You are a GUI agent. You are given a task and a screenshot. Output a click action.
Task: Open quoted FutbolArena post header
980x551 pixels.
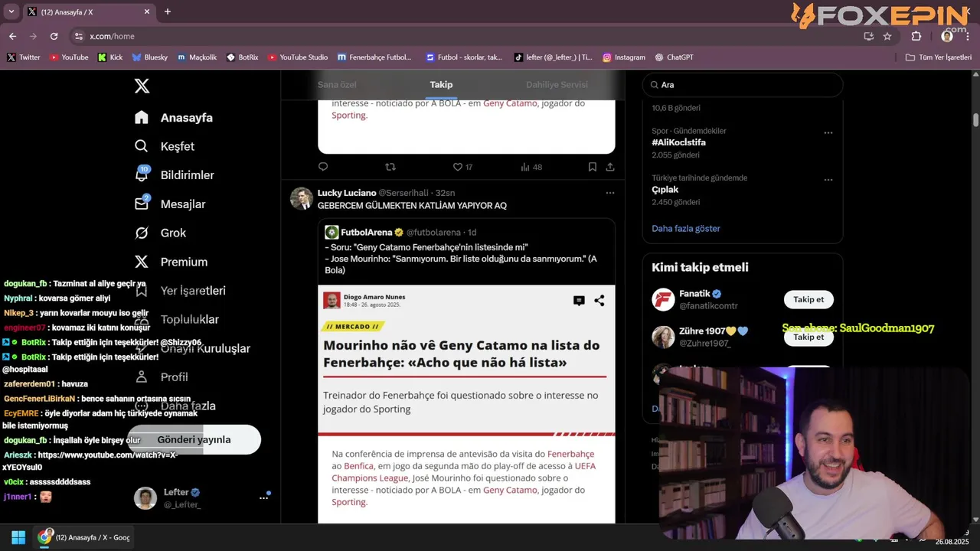[x=400, y=232]
